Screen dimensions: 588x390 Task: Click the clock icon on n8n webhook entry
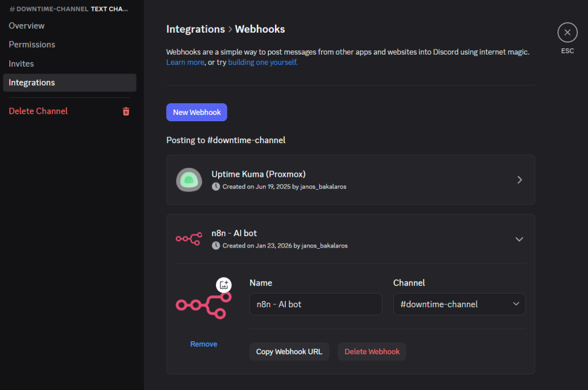tap(215, 246)
